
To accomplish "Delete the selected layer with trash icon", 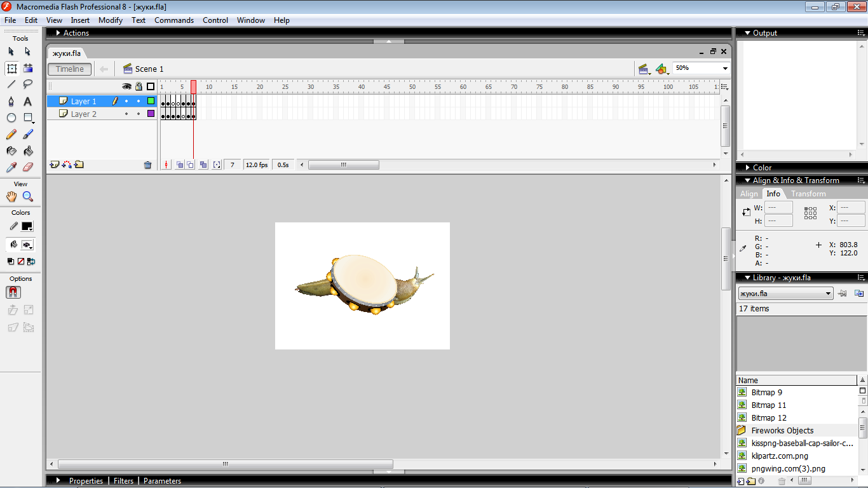I will 148,165.
